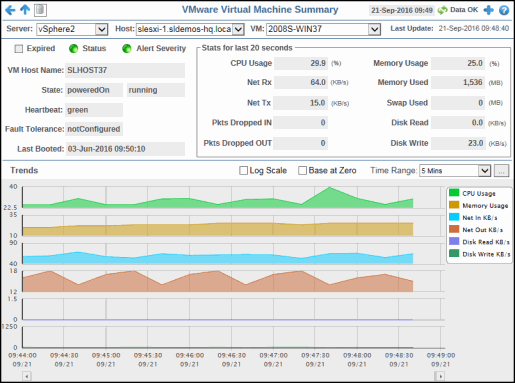Click the 09:46:00 time axis label
This screenshot has width=515, height=383.
tap(190, 355)
